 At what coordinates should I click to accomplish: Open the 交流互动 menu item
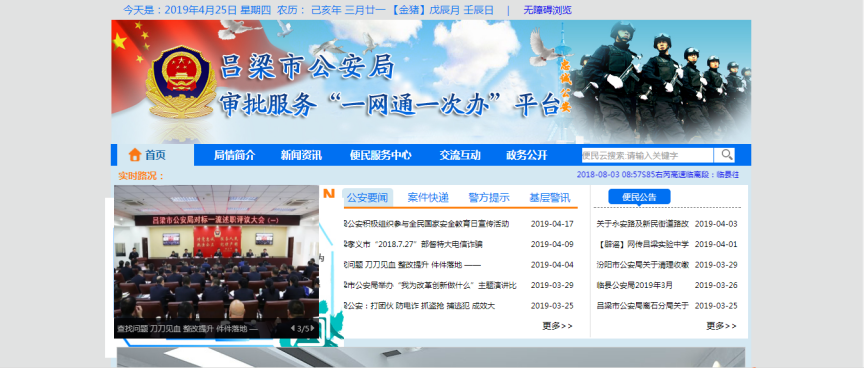pos(460,155)
